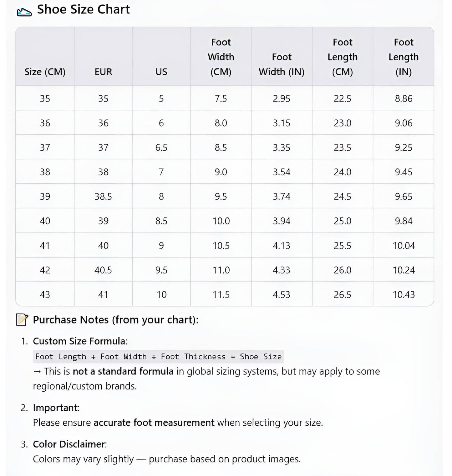452x476 pixels.
Task: Click the Shoe Size Chart title text
Action: click(83, 9)
